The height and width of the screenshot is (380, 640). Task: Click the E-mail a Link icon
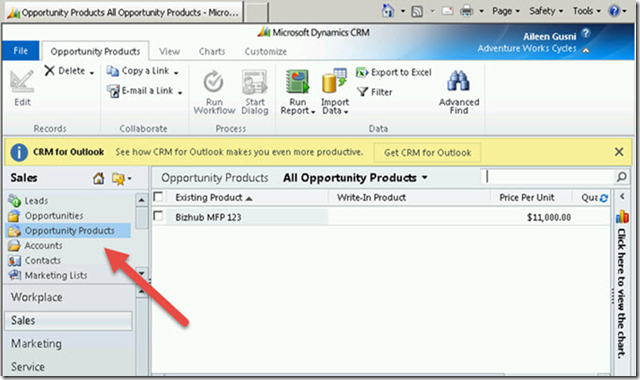pyautogui.click(x=113, y=91)
